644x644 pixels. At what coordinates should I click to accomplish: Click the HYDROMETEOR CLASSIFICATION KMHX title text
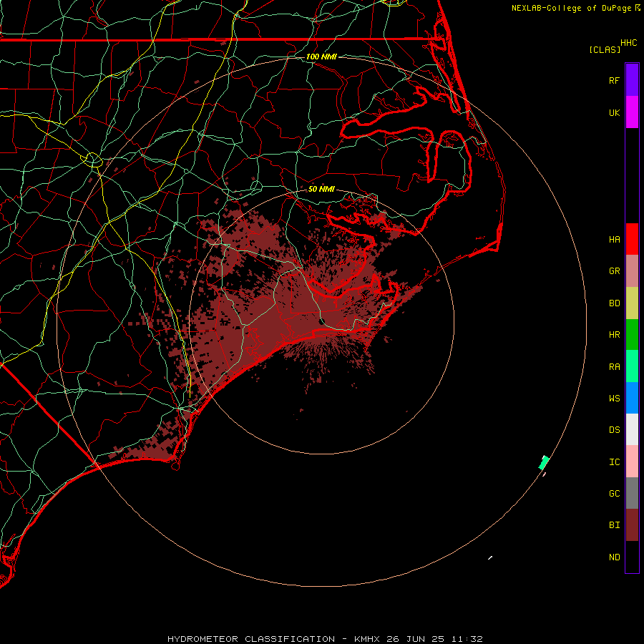pyautogui.click(x=325, y=639)
